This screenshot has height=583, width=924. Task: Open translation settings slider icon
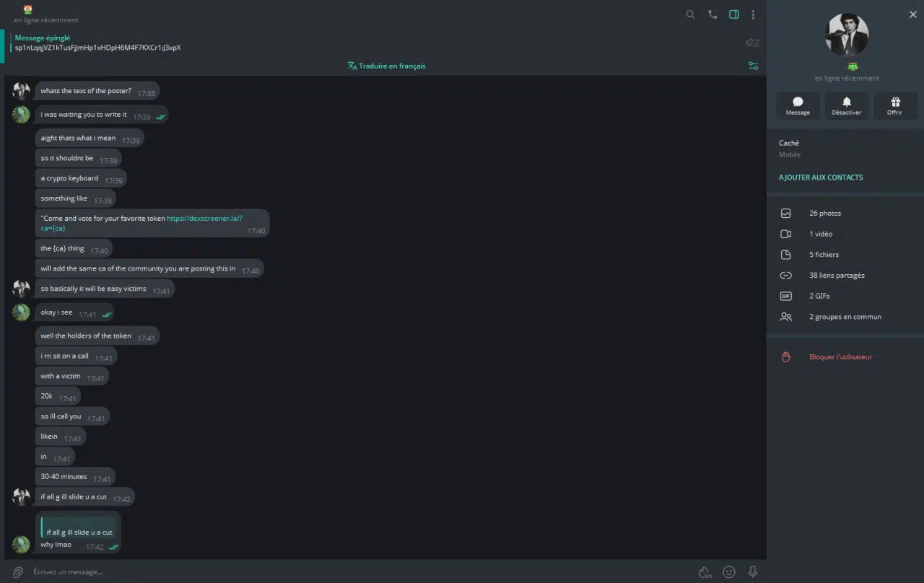(753, 66)
